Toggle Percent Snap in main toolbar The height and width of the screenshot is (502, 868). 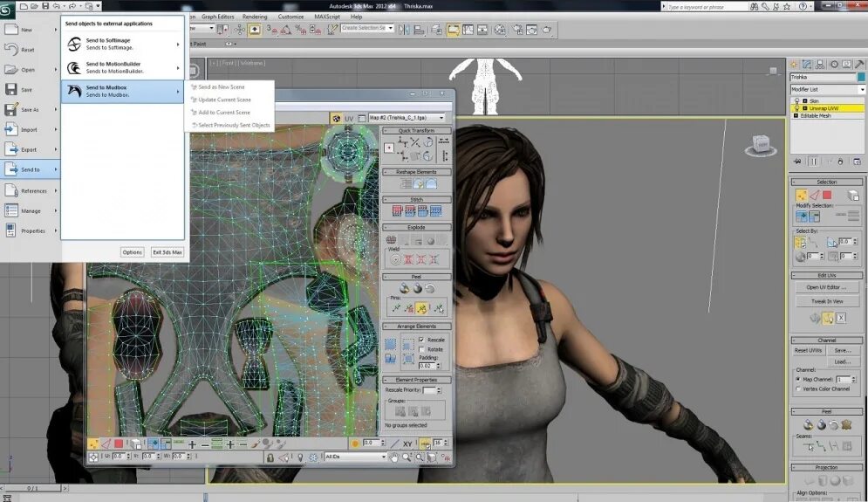coord(301,30)
